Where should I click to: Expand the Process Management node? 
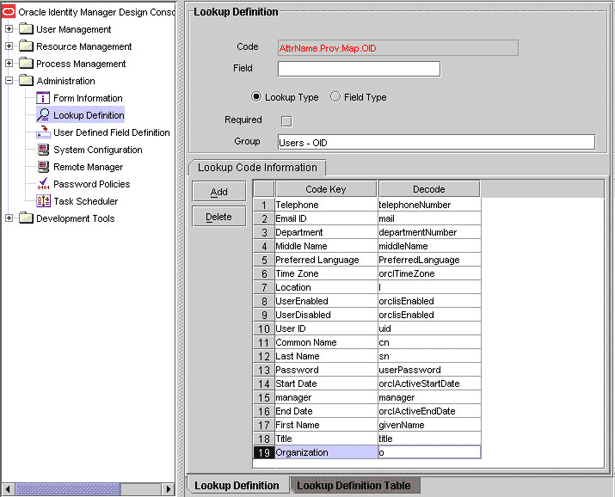tap(9, 63)
